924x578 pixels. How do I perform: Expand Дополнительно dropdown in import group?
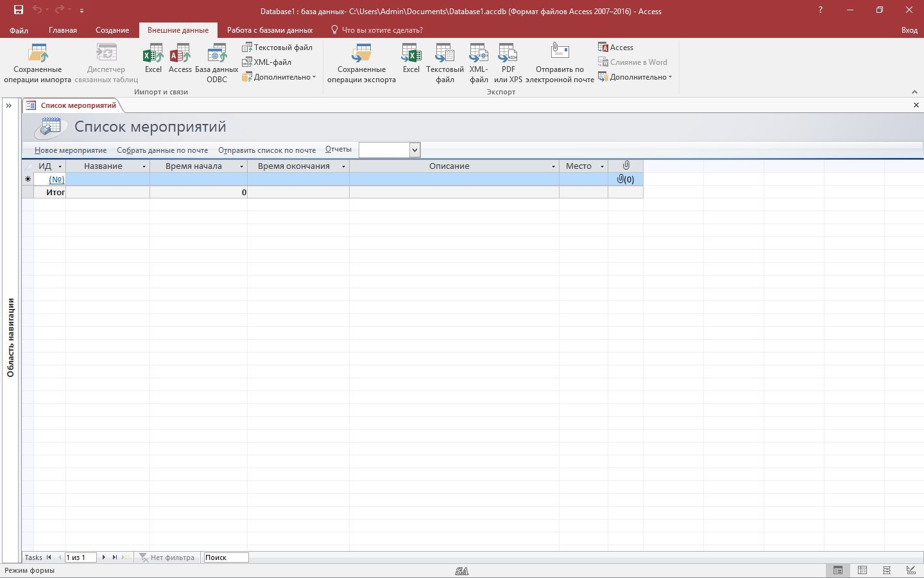tap(279, 77)
